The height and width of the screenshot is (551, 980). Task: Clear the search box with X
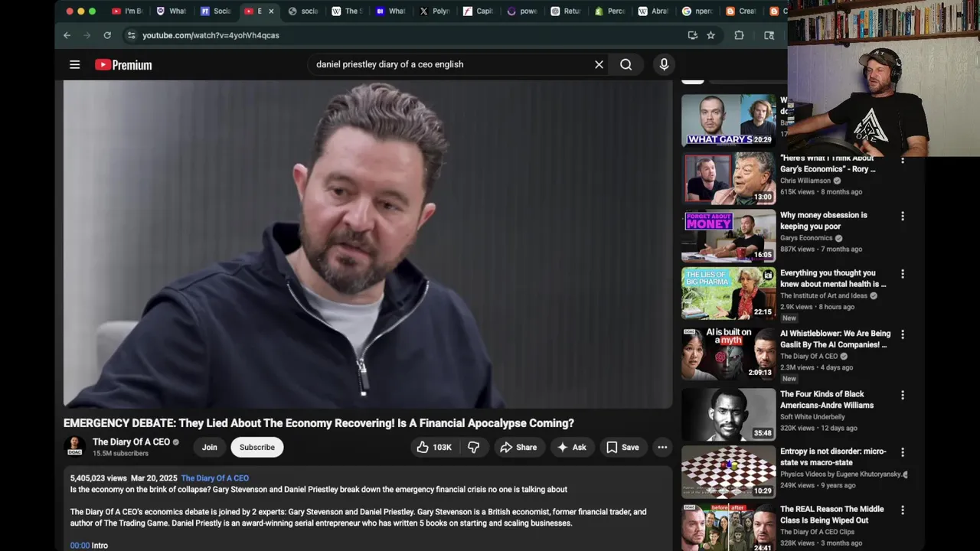[x=599, y=64]
